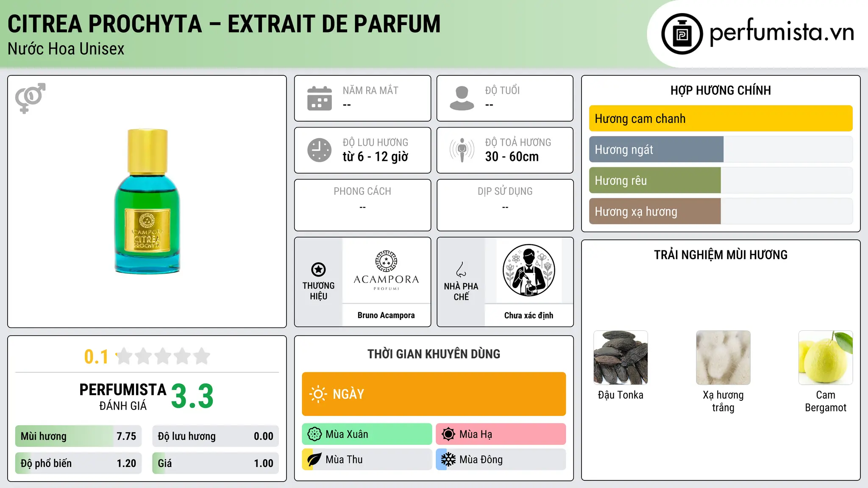Open the Citrea Prochyta bottle image

147,202
